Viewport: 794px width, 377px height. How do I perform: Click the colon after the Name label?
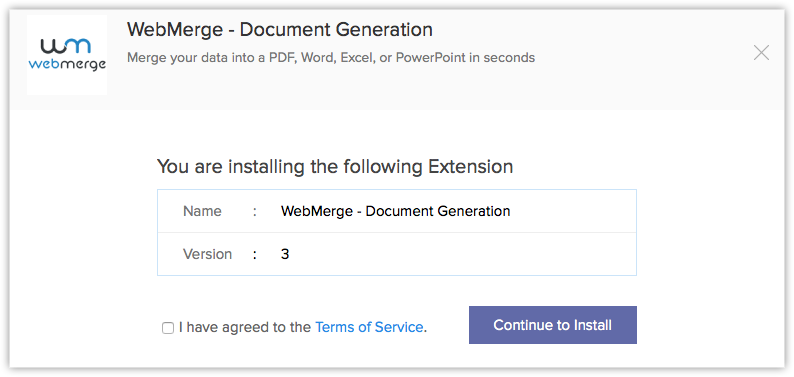(x=255, y=212)
